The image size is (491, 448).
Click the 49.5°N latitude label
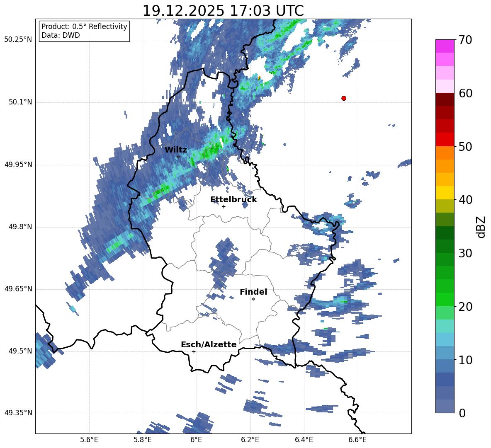(20, 351)
